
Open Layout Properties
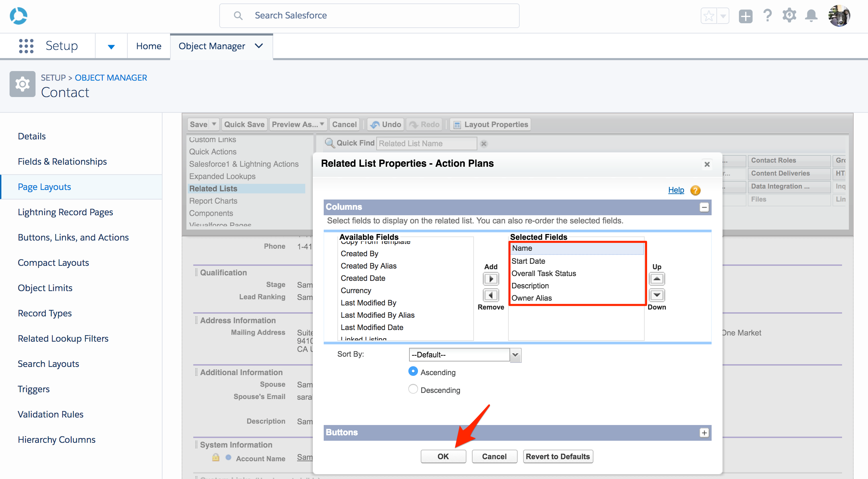[491, 124]
